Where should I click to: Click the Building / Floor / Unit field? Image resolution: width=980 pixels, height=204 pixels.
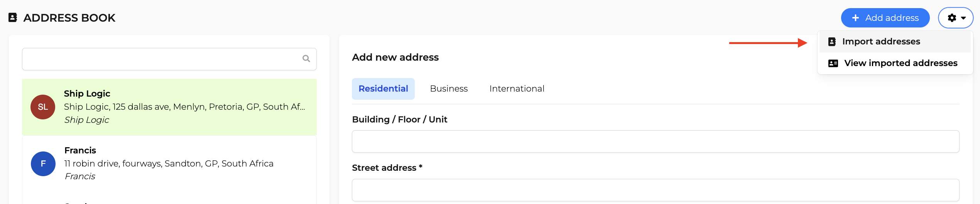coord(656,141)
